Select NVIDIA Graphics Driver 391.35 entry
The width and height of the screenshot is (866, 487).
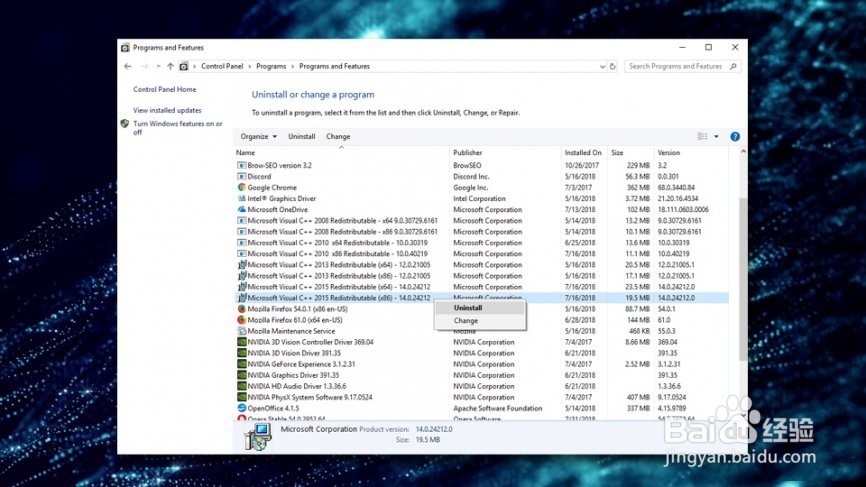[482, 375]
